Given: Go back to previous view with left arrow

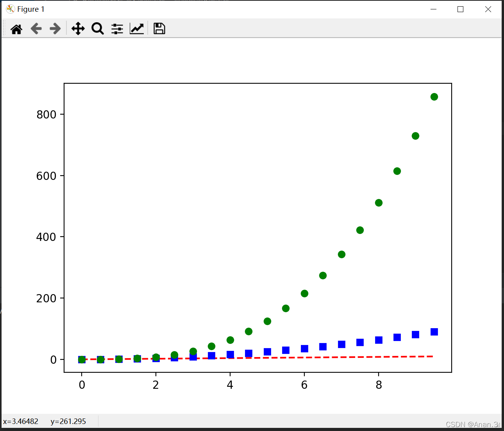Looking at the screenshot, I should (36, 29).
